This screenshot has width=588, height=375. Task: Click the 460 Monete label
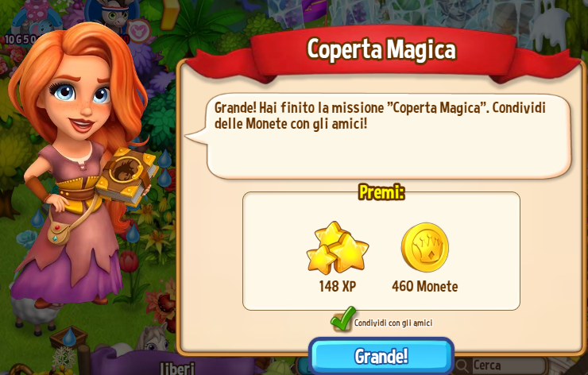(425, 287)
